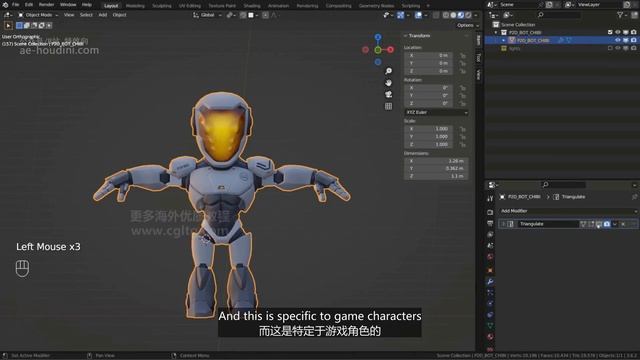Viewport: 640px width, 360px height.
Task: Switch to the Shading workspace tab
Action: [x=252, y=6]
